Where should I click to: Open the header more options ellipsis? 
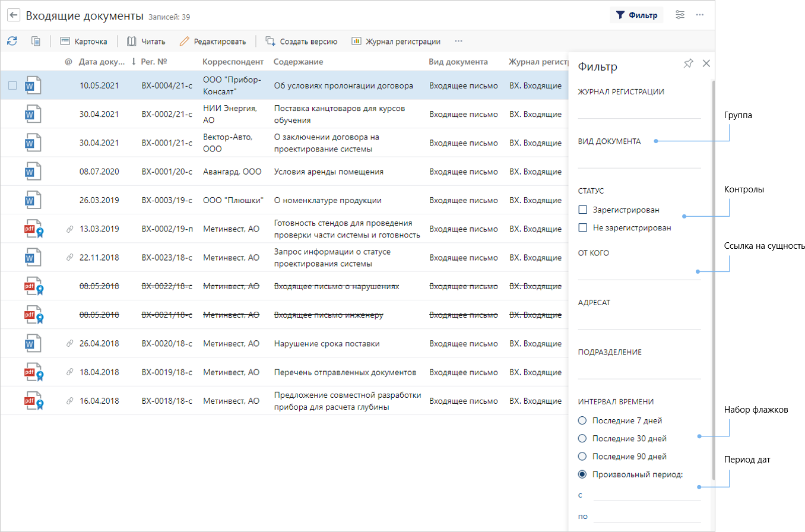pyautogui.click(x=700, y=15)
